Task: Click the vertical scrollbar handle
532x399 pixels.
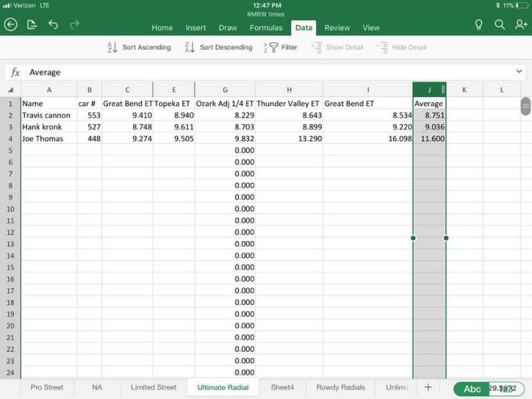Action: tap(526, 106)
